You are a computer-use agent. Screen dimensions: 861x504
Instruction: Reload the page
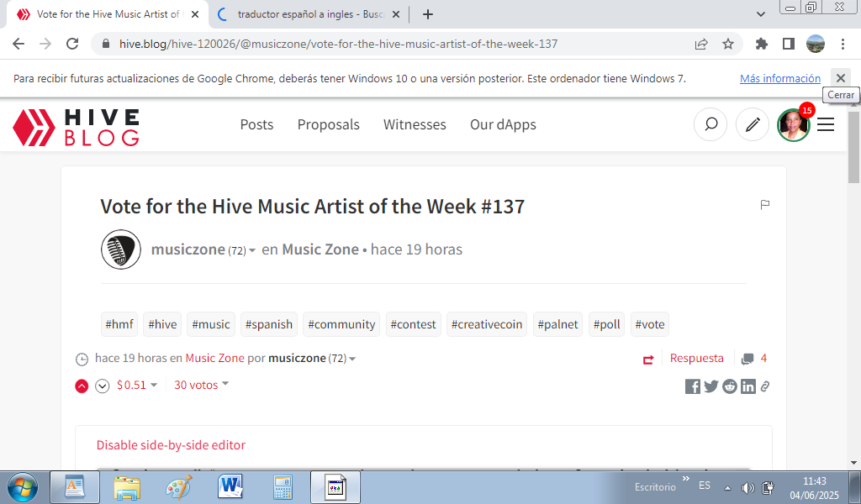click(72, 44)
